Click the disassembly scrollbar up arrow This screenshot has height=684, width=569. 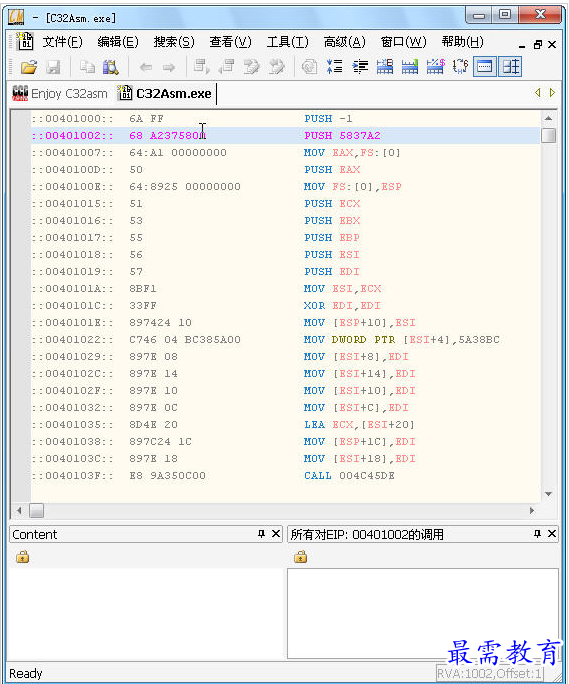click(x=548, y=118)
